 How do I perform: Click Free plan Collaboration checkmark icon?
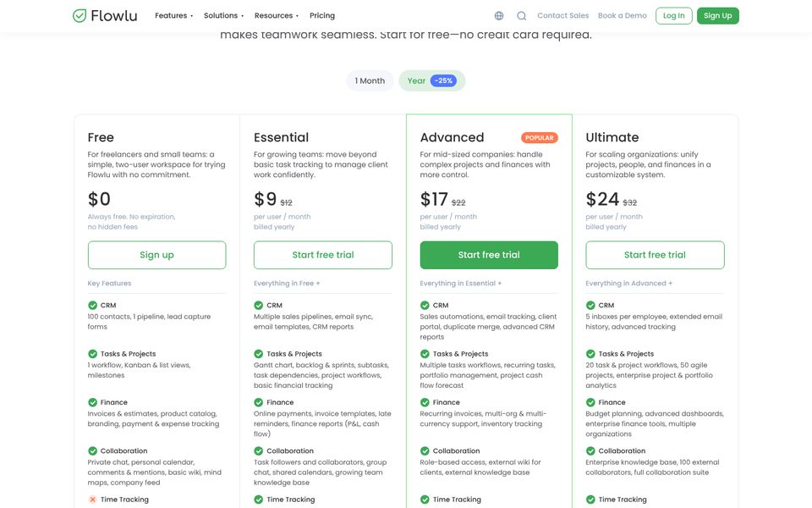(x=93, y=451)
